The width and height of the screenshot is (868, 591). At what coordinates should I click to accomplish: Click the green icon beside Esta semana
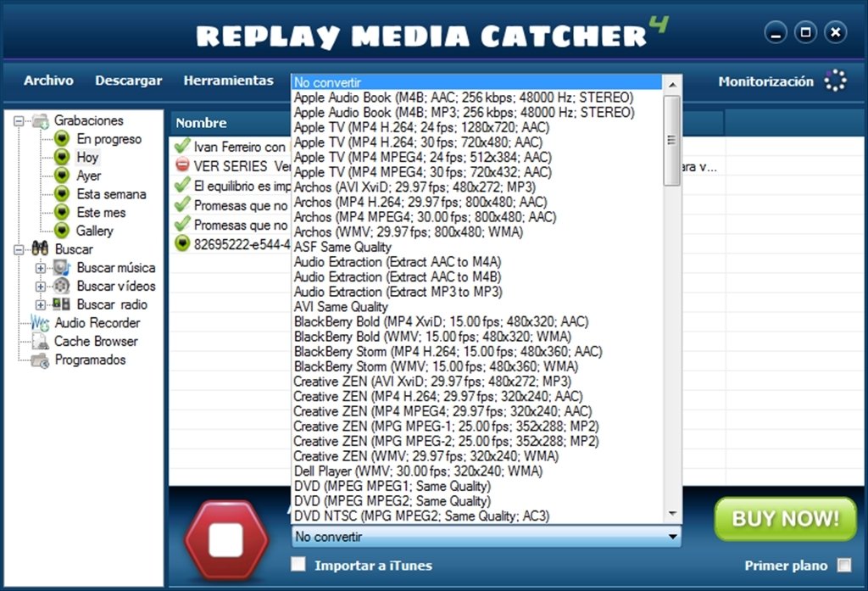click(62, 194)
